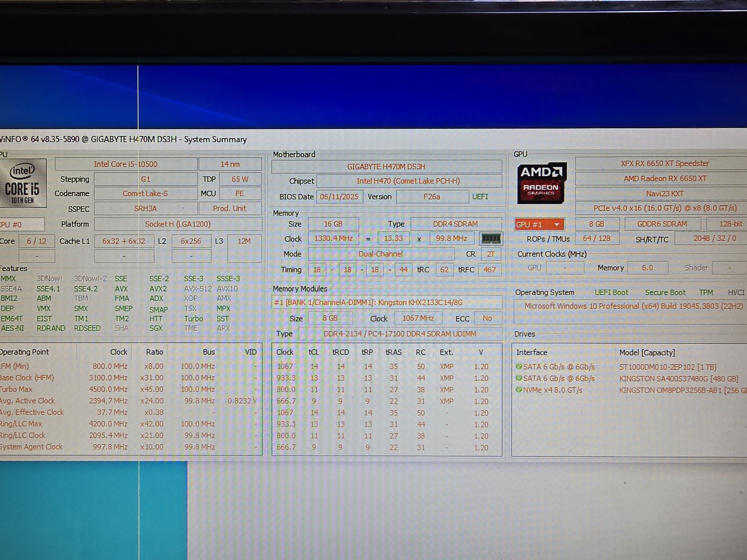Click the Intel Core i5 10th Gen logo
The image size is (747, 560).
[22, 183]
